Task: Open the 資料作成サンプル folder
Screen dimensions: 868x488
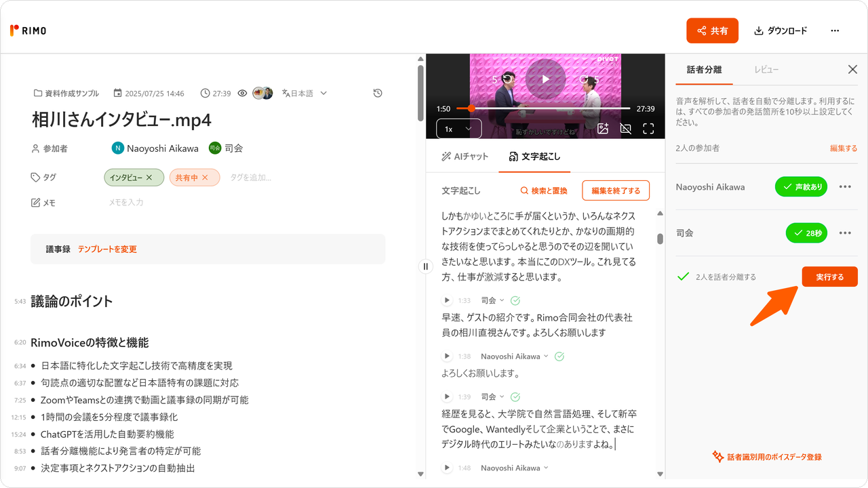Action: [x=66, y=94]
